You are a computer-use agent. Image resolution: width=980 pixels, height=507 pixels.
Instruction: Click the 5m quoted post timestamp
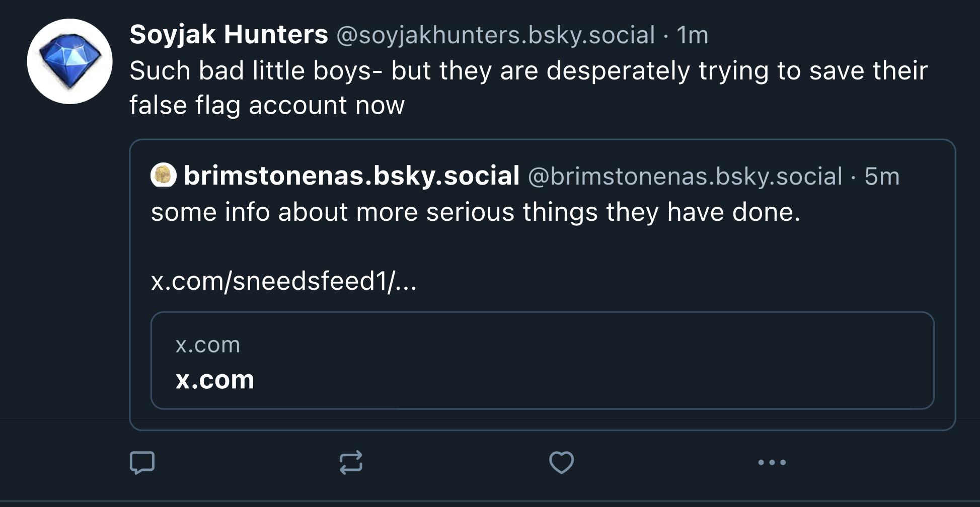point(881,177)
